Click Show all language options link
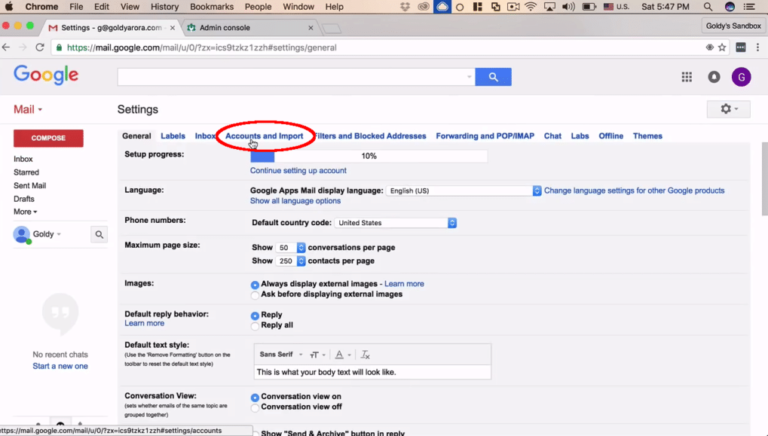 pos(295,201)
